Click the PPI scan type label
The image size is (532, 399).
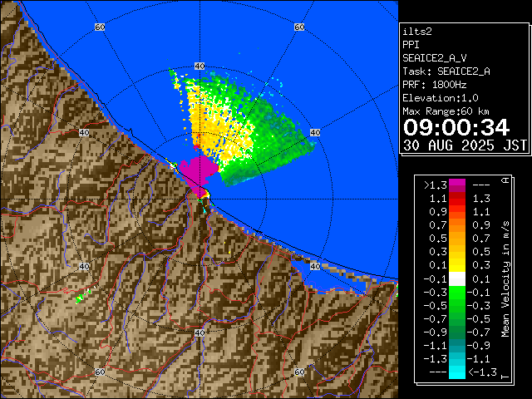click(411, 45)
